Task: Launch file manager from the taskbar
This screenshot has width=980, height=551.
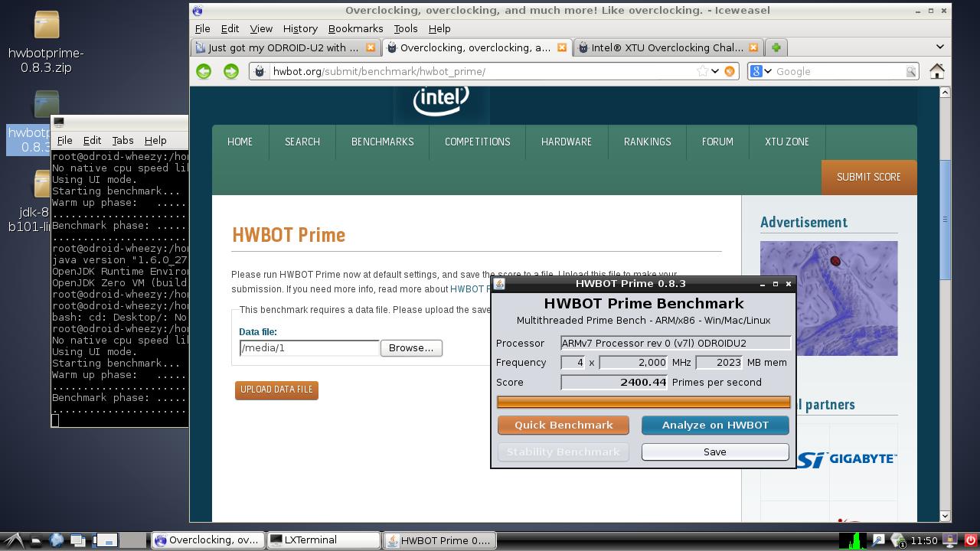Action: (x=36, y=540)
